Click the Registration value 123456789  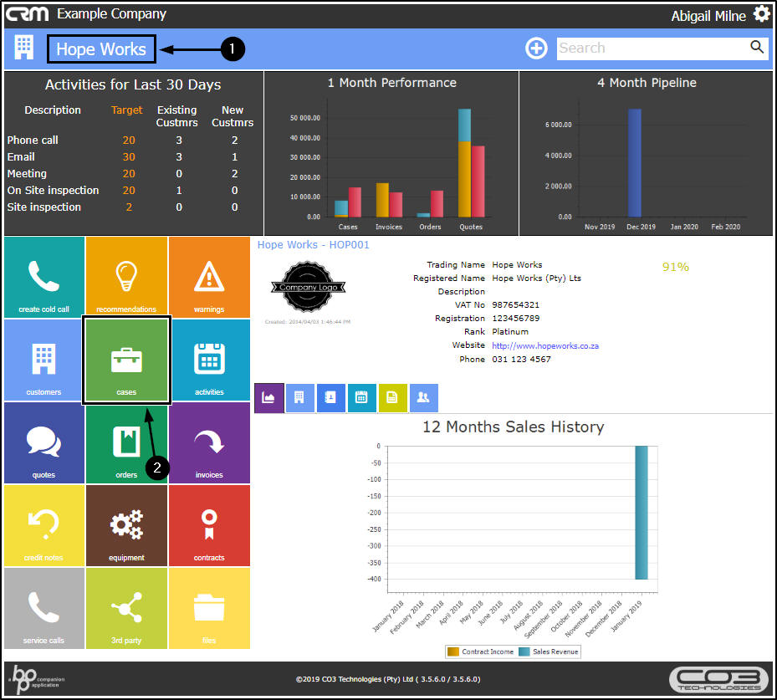click(x=516, y=318)
